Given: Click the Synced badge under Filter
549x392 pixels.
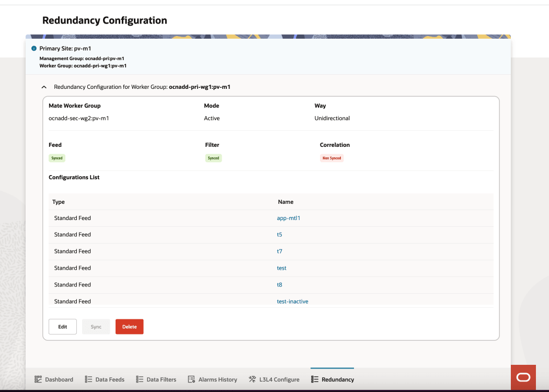Looking at the screenshot, I should (213, 158).
